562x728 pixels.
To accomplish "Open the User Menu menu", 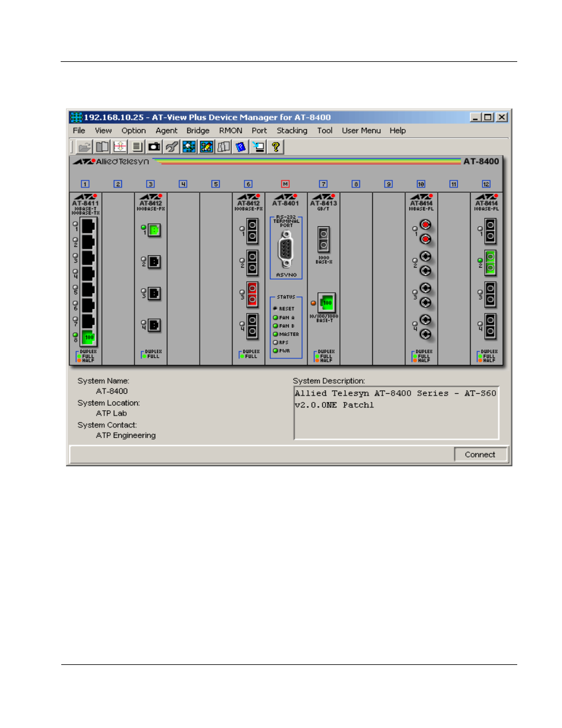I will click(x=361, y=131).
